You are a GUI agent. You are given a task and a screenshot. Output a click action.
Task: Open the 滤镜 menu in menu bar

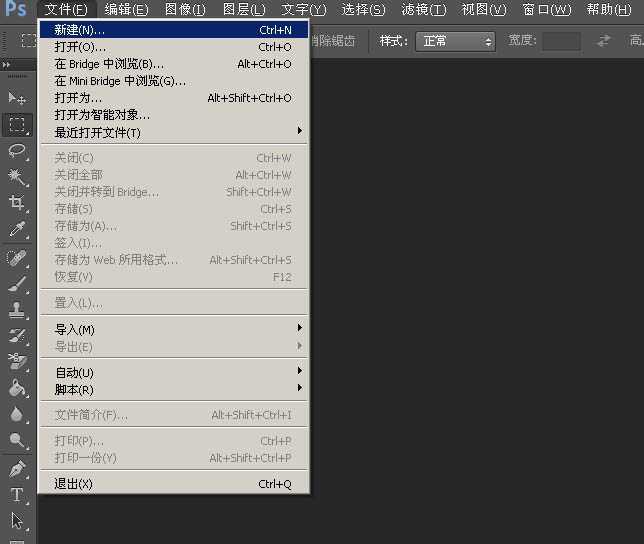pyautogui.click(x=423, y=10)
